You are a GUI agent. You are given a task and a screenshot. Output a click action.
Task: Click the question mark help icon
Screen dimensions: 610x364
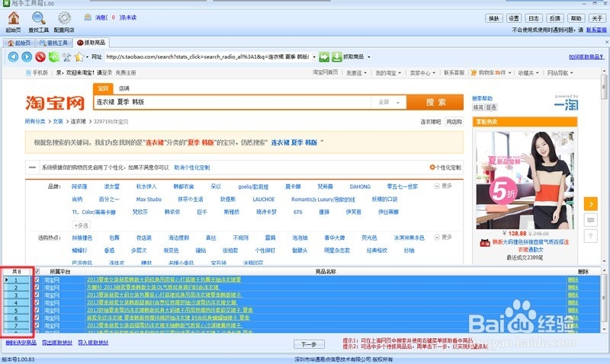pos(590,236)
